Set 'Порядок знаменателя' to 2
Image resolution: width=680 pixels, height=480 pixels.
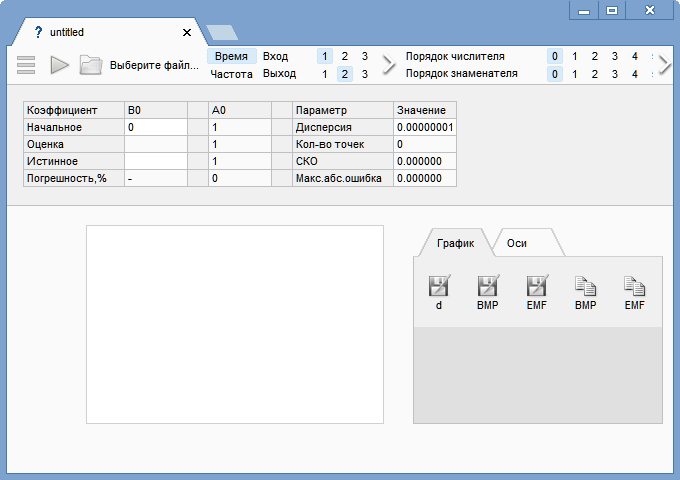click(595, 74)
